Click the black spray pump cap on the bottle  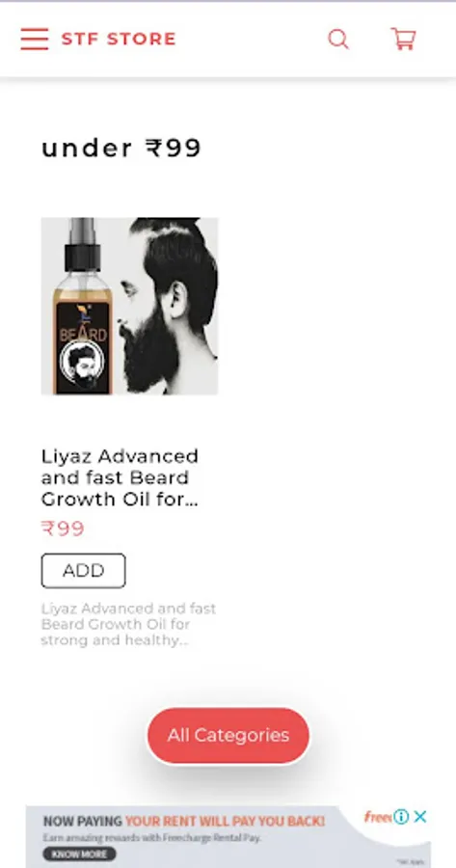pyautogui.click(x=83, y=245)
